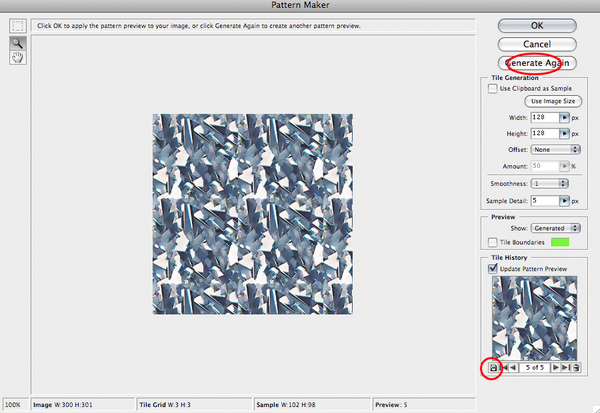Enable Use Clipboard as Sample checkbox
Screen dimensions: 600x413
[492, 88]
